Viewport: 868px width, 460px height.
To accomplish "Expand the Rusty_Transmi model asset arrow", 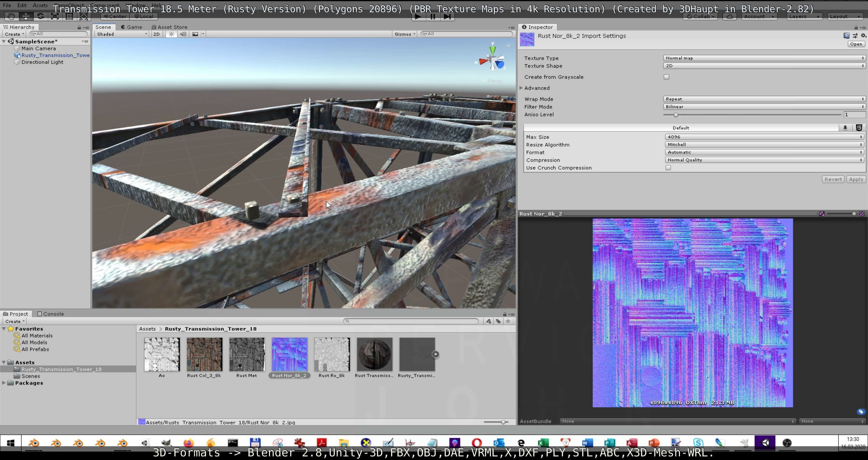I will click(x=436, y=354).
